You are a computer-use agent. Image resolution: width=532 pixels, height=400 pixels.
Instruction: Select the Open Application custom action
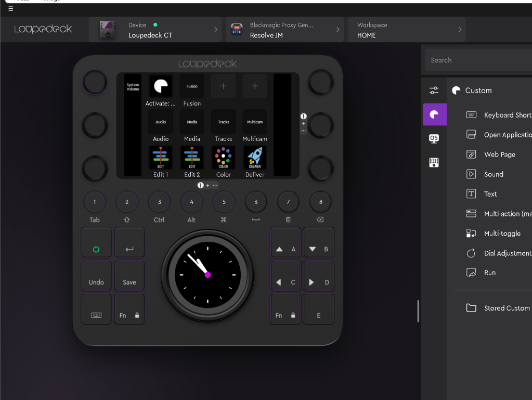click(499, 135)
